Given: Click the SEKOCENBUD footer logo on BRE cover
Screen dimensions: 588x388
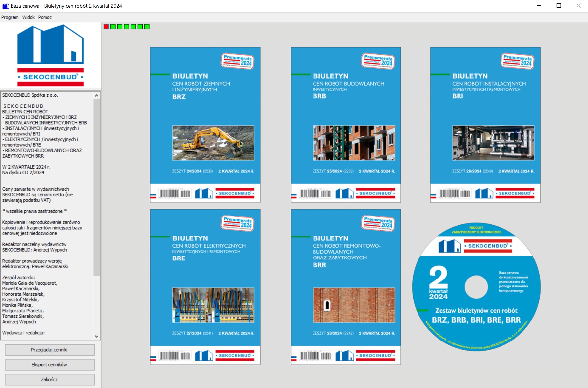Looking at the screenshot, I should point(225,355).
